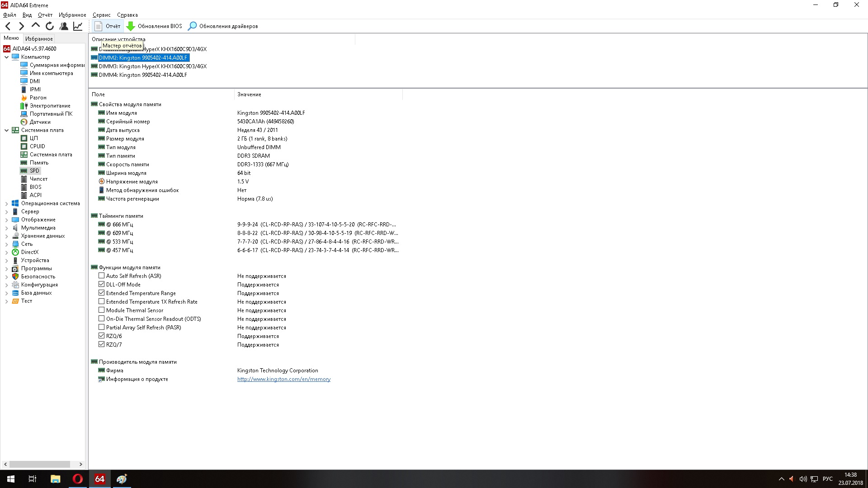The image size is (868, 488).
Task: Open the user favorites icon
Action: tap(64, 26)
